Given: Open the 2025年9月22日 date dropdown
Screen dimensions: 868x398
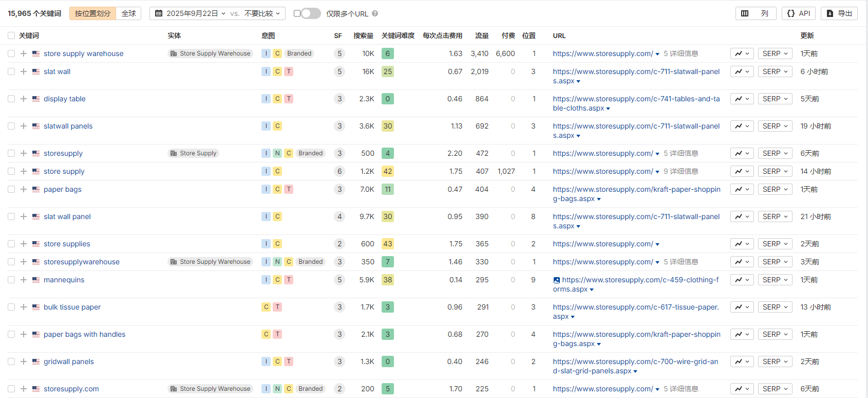Looking at the screenshot, I should tap(191, 13).
